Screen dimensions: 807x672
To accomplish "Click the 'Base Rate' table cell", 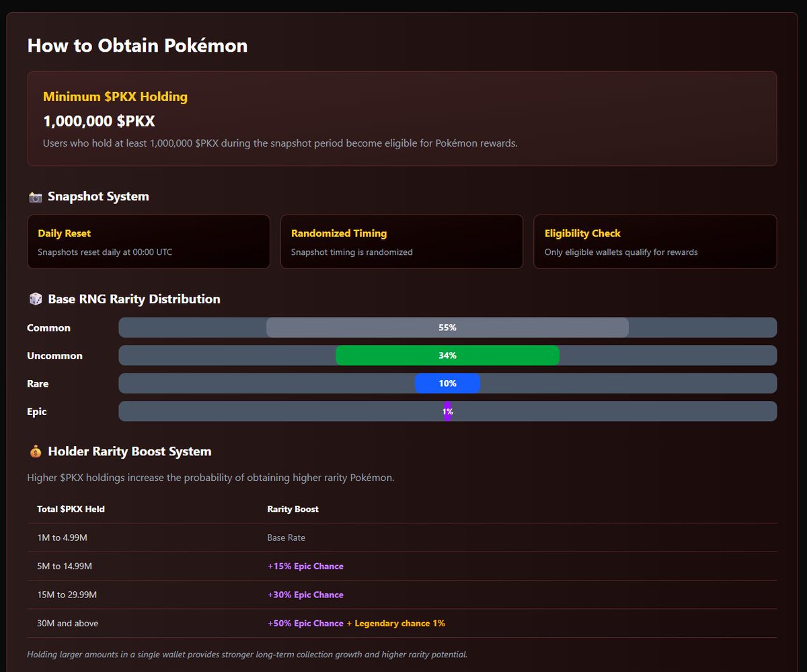I will click(286, 537).
